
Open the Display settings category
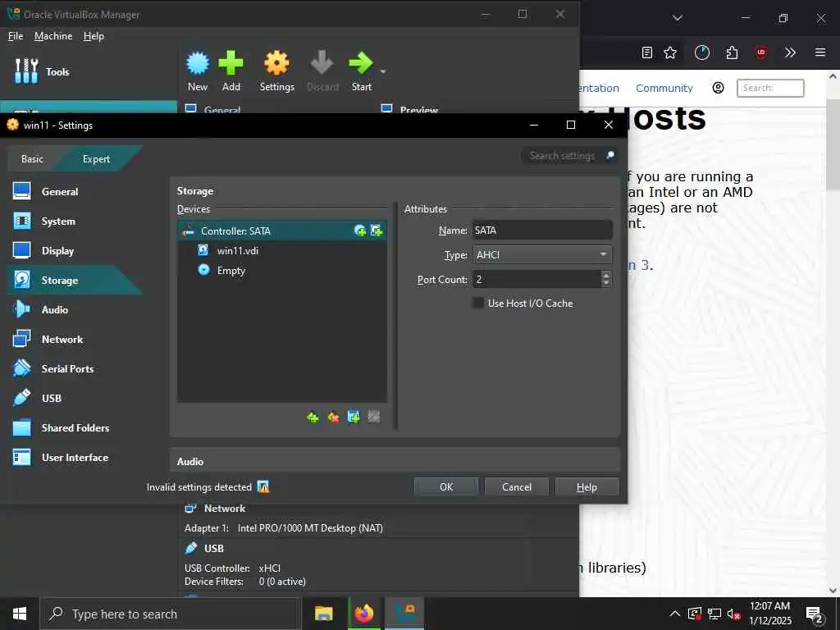pos(58,251)
